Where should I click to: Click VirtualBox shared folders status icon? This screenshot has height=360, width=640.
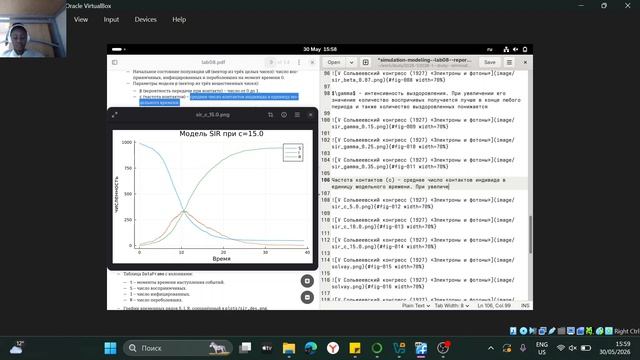pos(562,331)
